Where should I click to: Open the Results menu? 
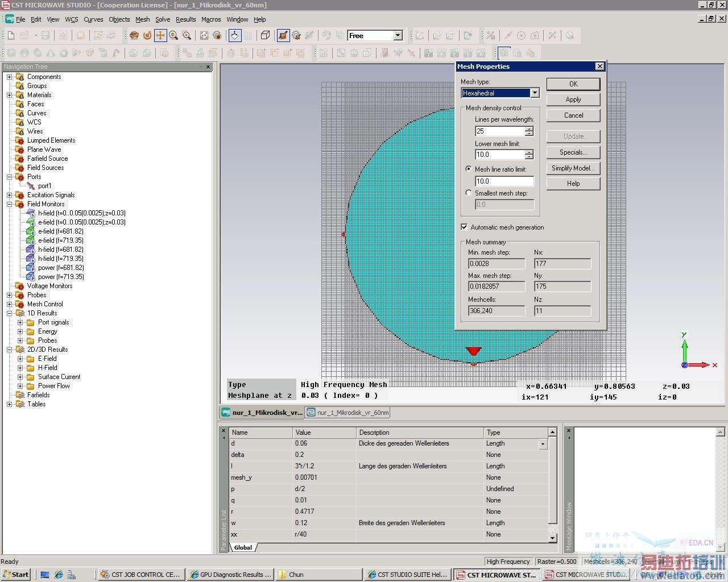click(x=185, y=19)
